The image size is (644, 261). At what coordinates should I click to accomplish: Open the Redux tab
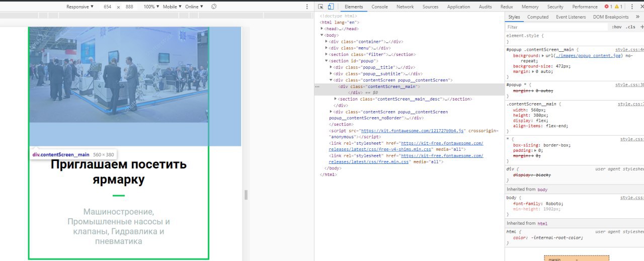pyautogui.click(x=507, y=7)
